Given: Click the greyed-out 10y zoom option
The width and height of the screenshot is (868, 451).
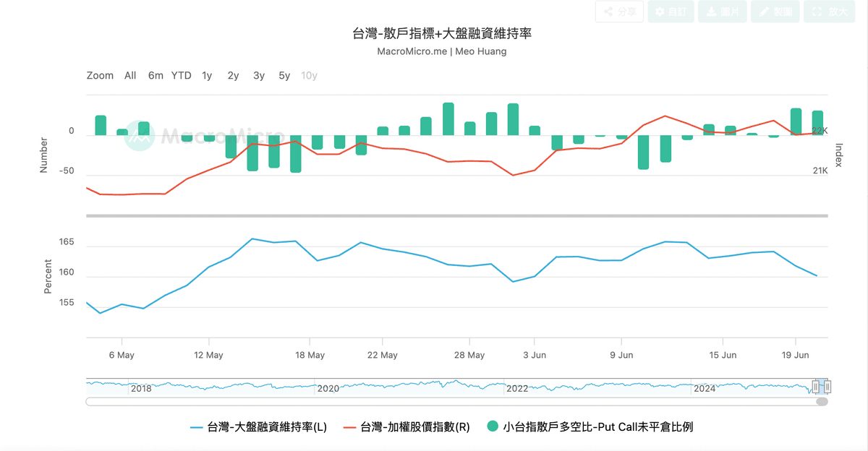Looking at the screenshot, I should 310,75.
